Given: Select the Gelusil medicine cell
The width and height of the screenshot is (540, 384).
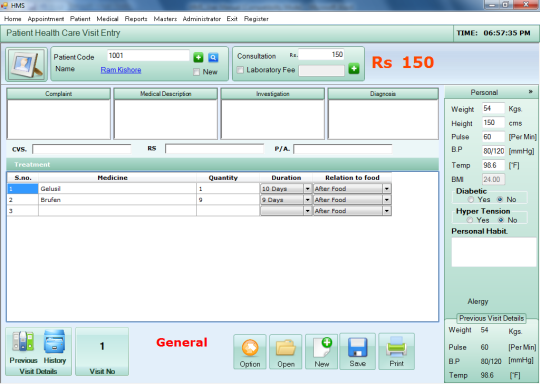Looking at the screenshot, I should pos(117,189).
